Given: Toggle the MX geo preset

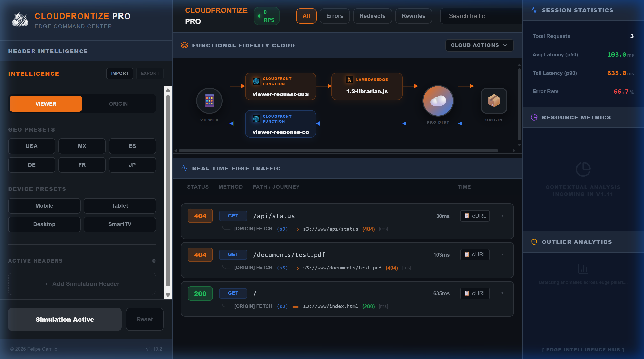Looking at the screenshot, I should tap(82, 146).
